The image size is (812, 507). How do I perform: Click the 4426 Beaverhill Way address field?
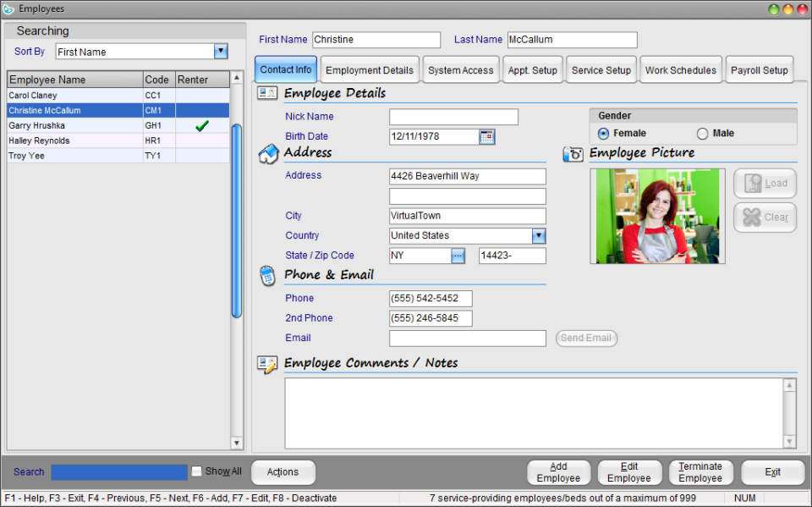pyautogui.click(x=468, y=176)
